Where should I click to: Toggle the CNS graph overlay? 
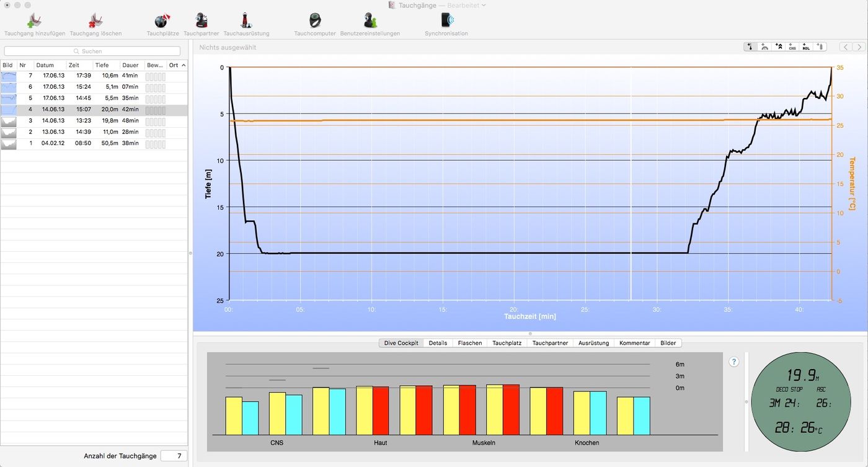(792, 47)
